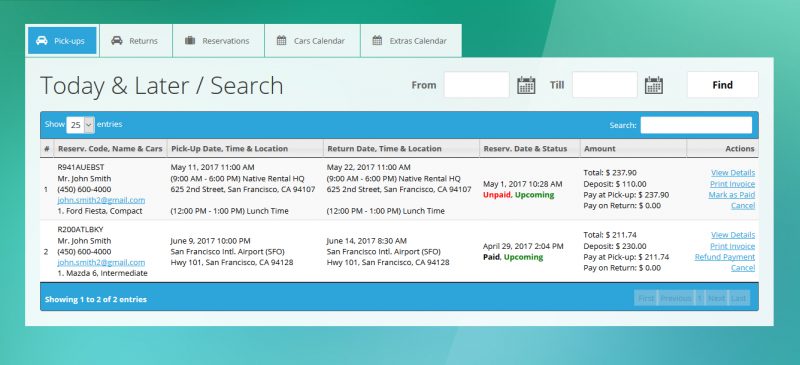Viewport: 800px width, 365px height.
Task: Click 'Total: $ 237.90' amount text
Action: coord(610,173)
